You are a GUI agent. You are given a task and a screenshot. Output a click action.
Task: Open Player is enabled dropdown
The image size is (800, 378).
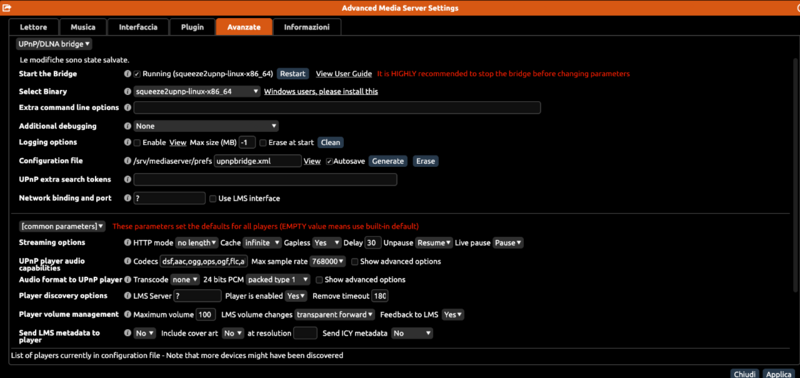(x=296, y=296)
